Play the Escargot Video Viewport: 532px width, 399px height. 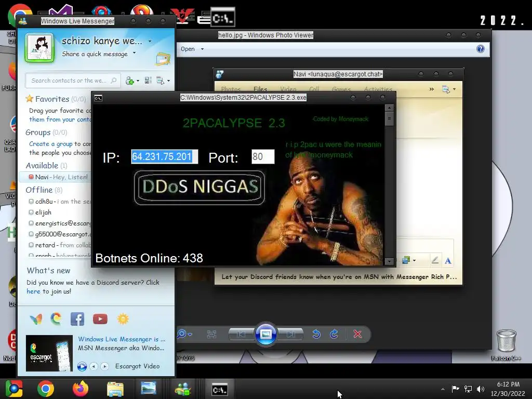point(82,366)
